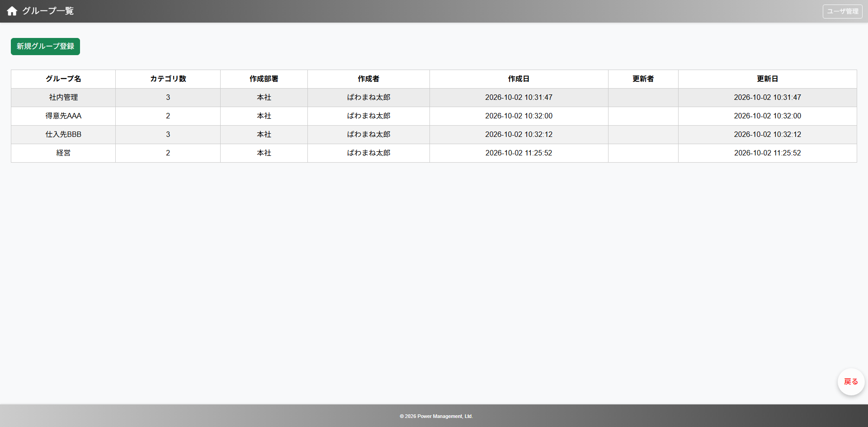The width and height of the screenshot is (868, 427).
Task: Select the 得意先AAA group name
Action: tap(63, 116)
